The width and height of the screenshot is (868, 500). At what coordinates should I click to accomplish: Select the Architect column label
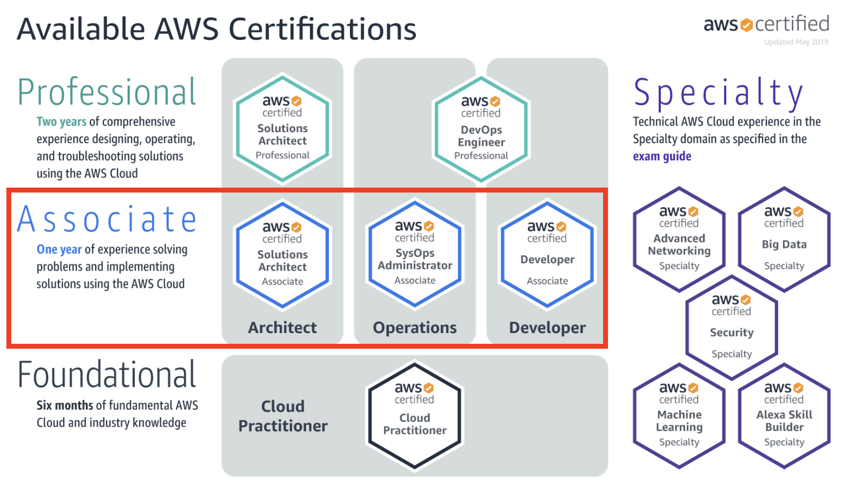tap(283, 328)
